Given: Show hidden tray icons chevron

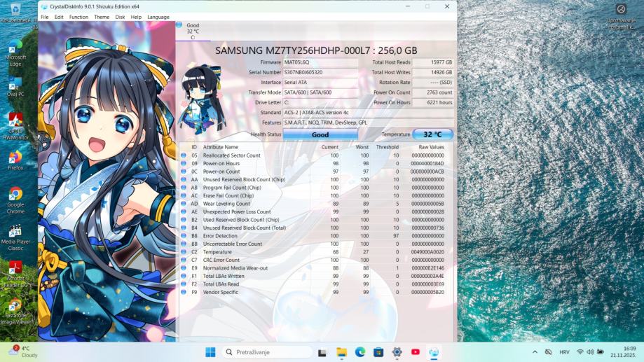Looking at the screenshot, I should click(x=535, y=352).
